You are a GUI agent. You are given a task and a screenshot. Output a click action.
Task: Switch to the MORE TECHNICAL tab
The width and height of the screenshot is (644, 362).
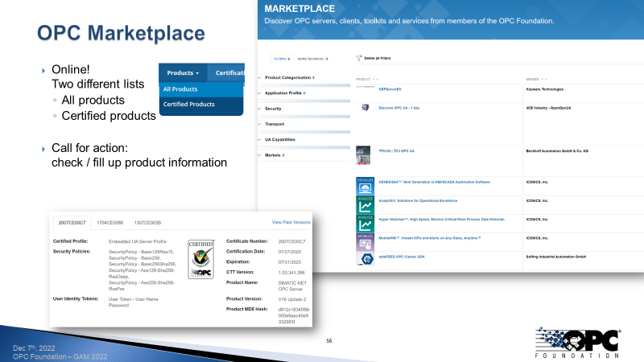point(312,59)
